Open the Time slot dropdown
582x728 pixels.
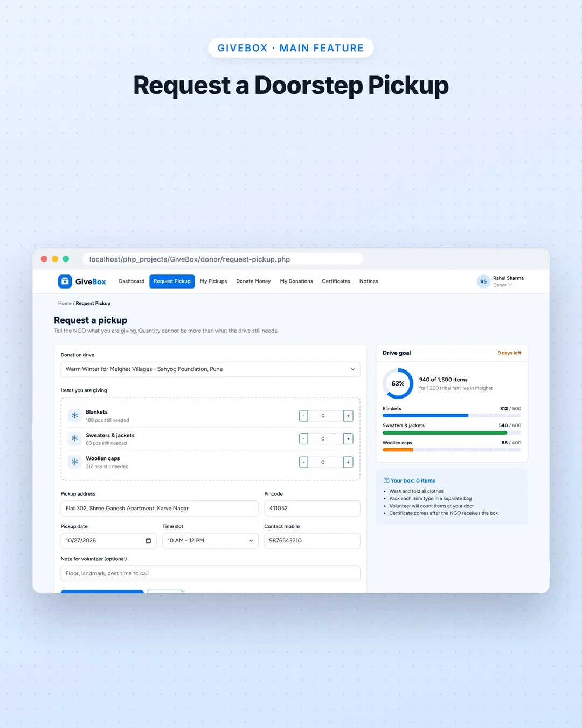coord(210,541)
